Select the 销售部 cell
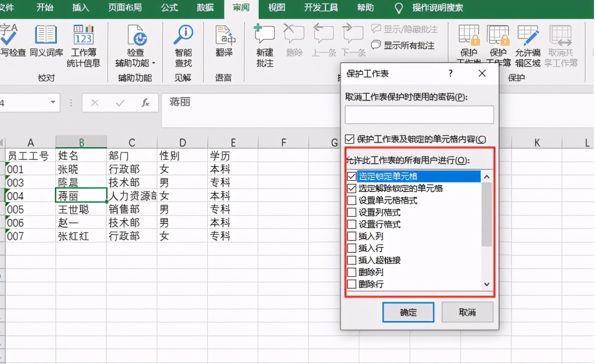The width and height of the screenshot is (595, 364). 132,209
